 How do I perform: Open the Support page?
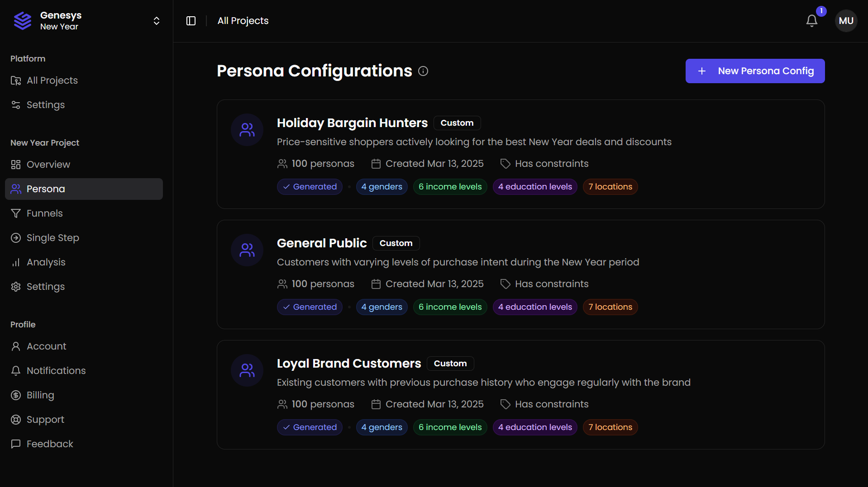84,420
